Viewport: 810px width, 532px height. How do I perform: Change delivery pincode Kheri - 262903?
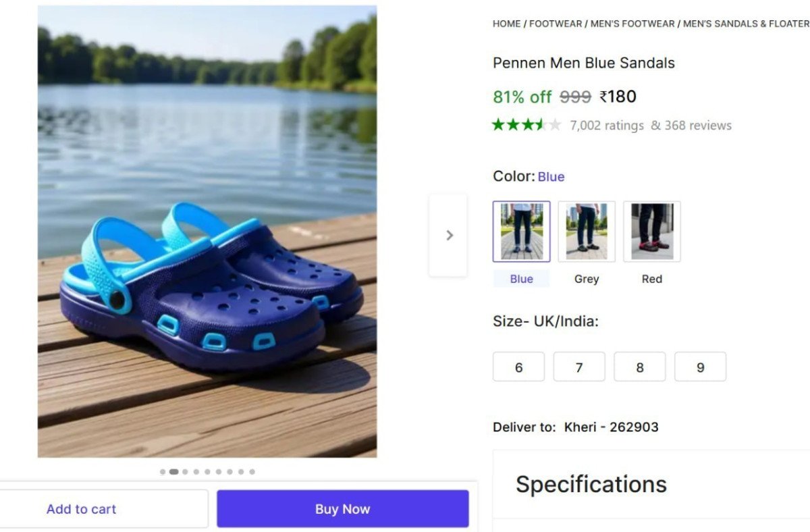pos(611,427)
